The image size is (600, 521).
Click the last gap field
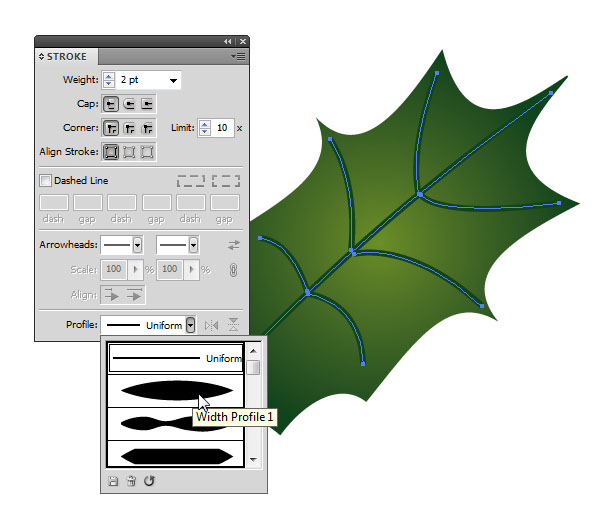(x=225, y=202)
